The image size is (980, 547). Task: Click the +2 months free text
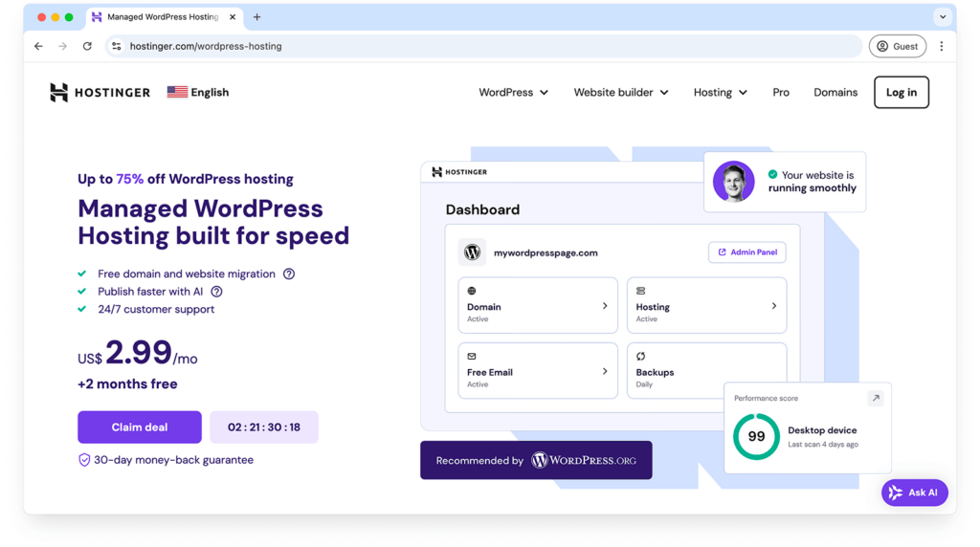(127, 384)
